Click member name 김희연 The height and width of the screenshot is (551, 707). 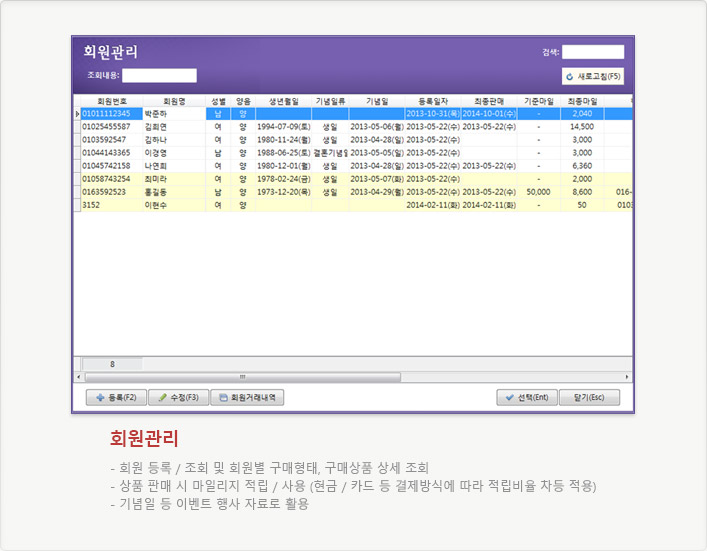174,127
